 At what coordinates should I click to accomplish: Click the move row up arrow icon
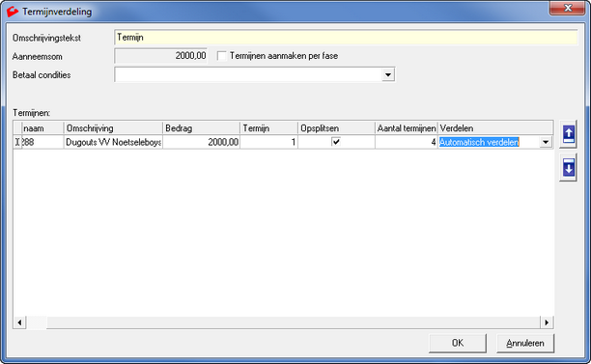[569, 134]
